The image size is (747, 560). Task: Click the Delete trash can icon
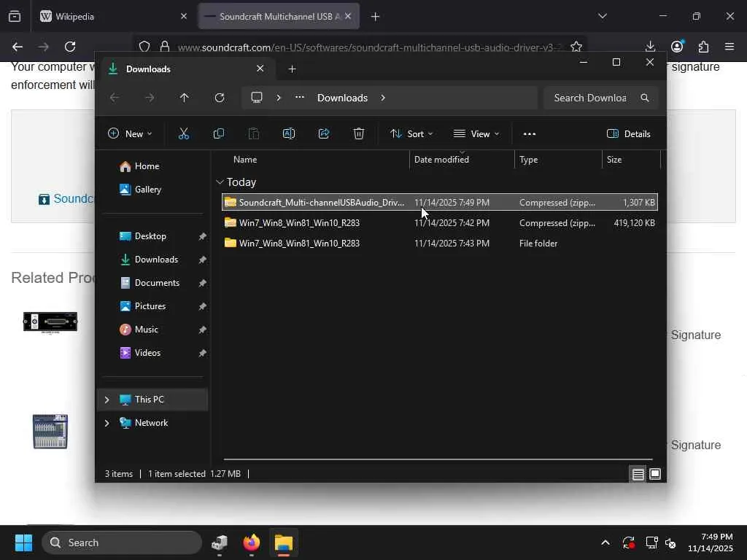(x=359, y=134)
